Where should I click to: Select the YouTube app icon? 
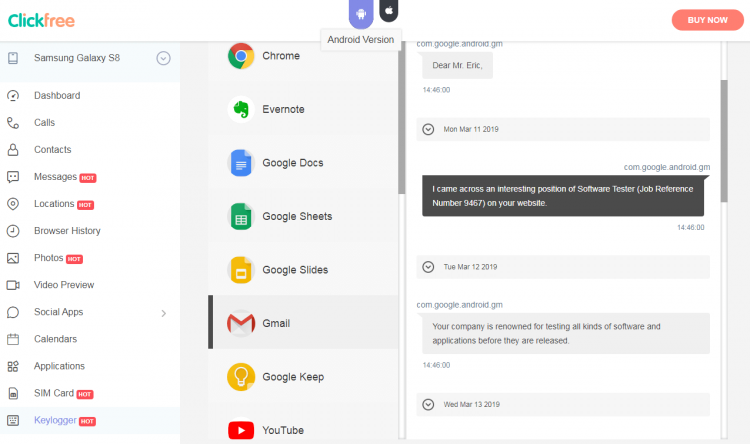point(241,431)
